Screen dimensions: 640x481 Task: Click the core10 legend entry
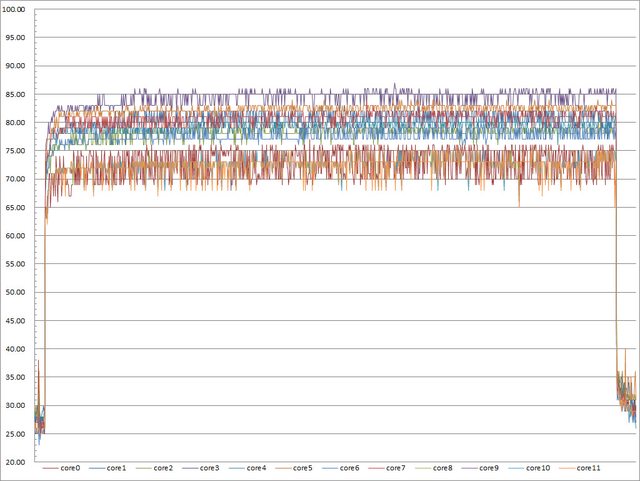[538, 468]
